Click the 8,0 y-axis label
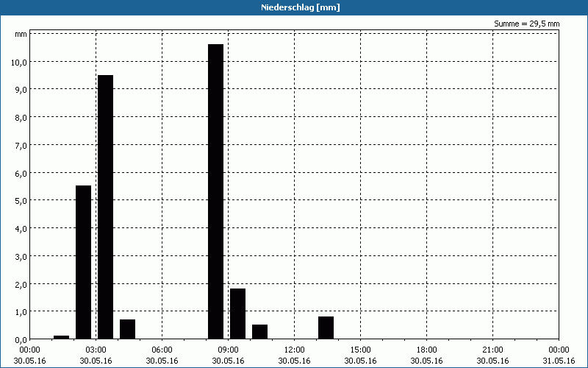 coord(21,118)
